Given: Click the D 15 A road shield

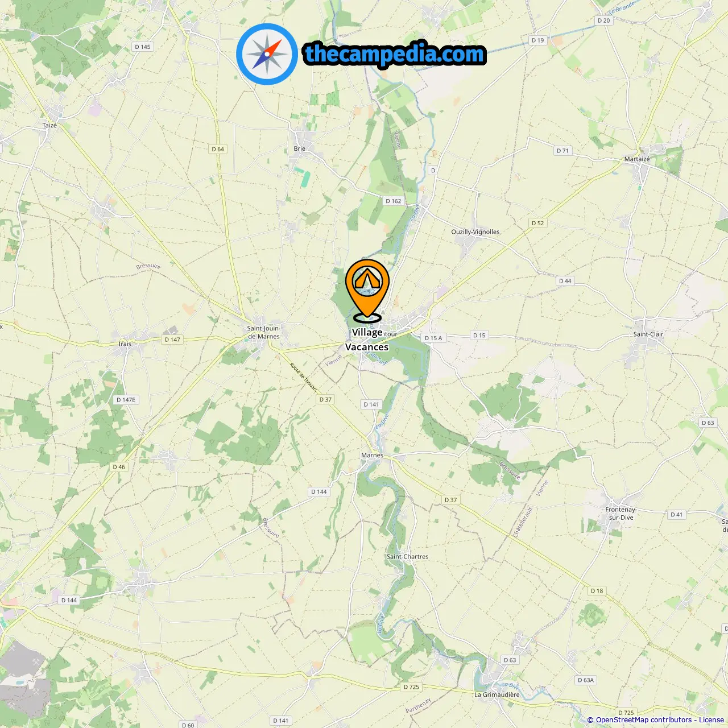Looking at the screenshot, I should (x=433, y=338).
